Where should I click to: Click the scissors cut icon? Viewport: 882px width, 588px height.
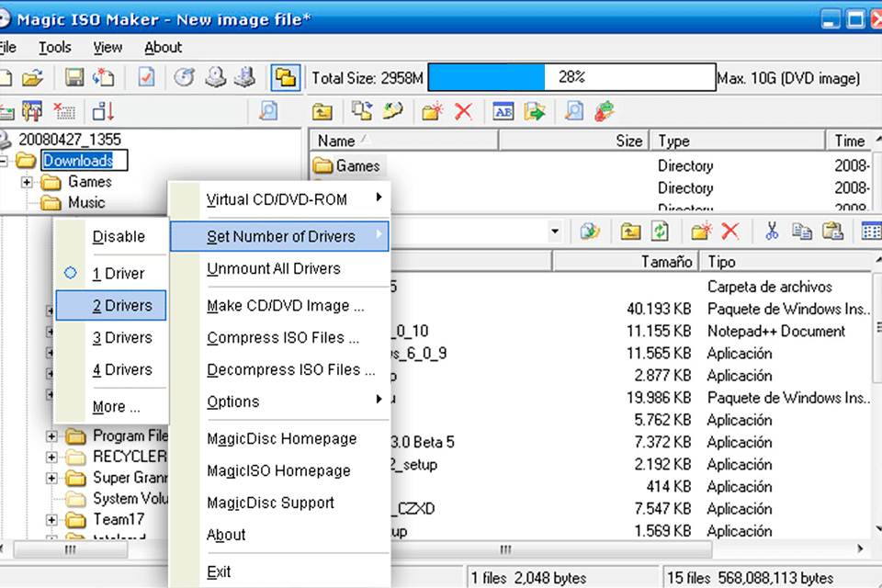tap(772, 232)
